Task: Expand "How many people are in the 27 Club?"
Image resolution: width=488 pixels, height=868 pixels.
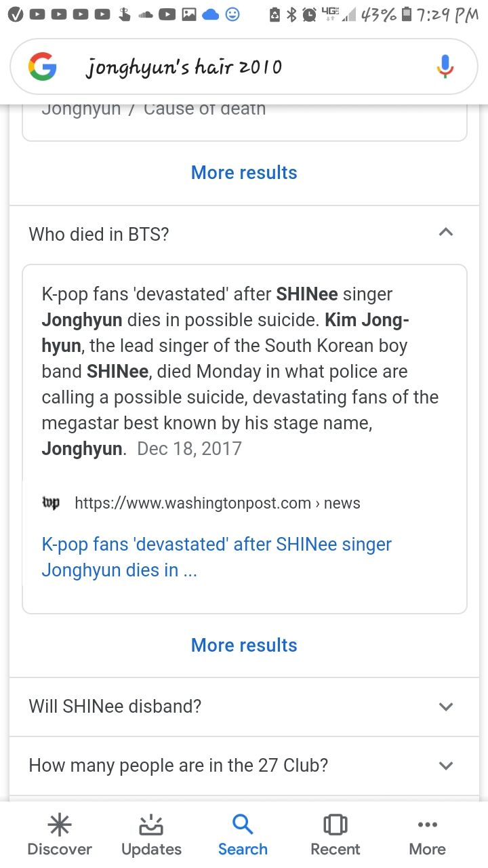Action: (445, 766)
